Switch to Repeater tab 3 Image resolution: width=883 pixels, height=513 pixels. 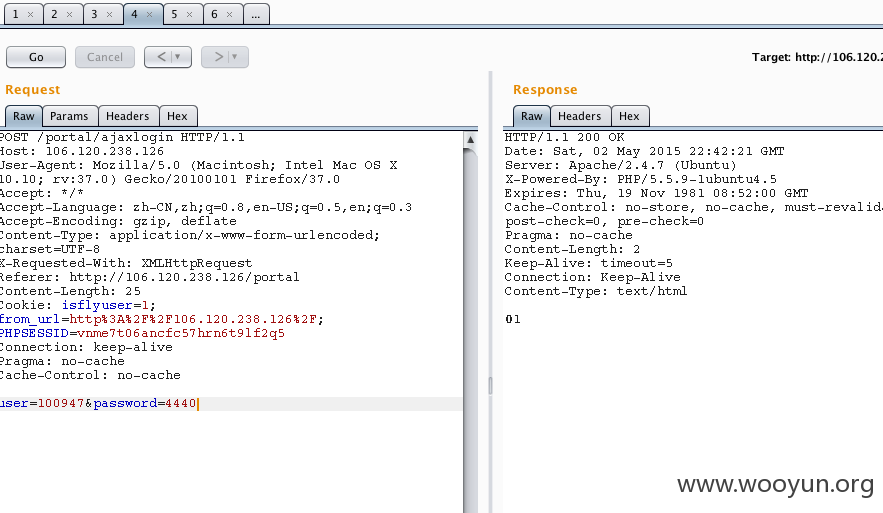[94, 14]
